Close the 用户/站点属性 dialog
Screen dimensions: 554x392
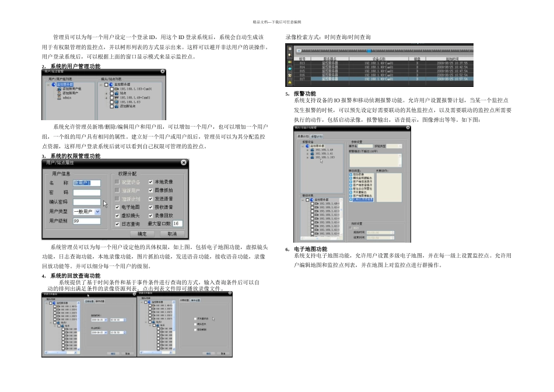[x=183, y=162]
